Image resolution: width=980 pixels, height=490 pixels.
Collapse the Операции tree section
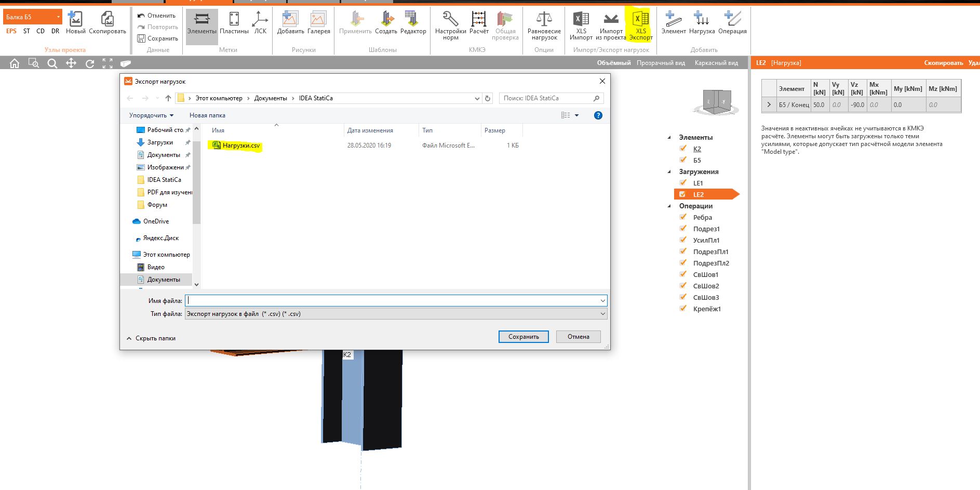(669, 206)
